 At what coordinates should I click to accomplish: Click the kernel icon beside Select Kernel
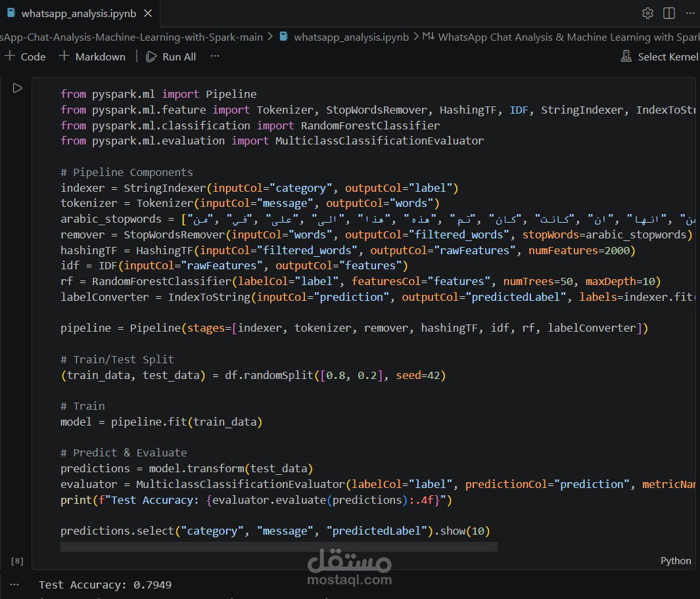click(x=626, y=56)
